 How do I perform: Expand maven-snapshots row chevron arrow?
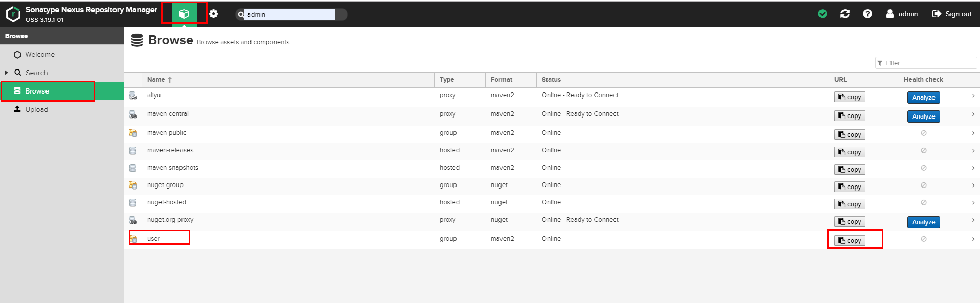[x=973, y=168]
